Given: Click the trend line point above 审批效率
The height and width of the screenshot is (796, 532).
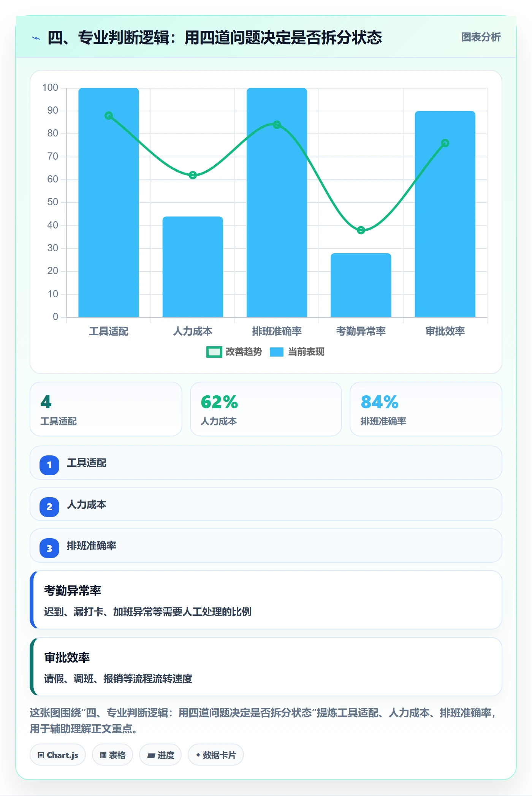Looking at the screenshot, I should [445, 143].
